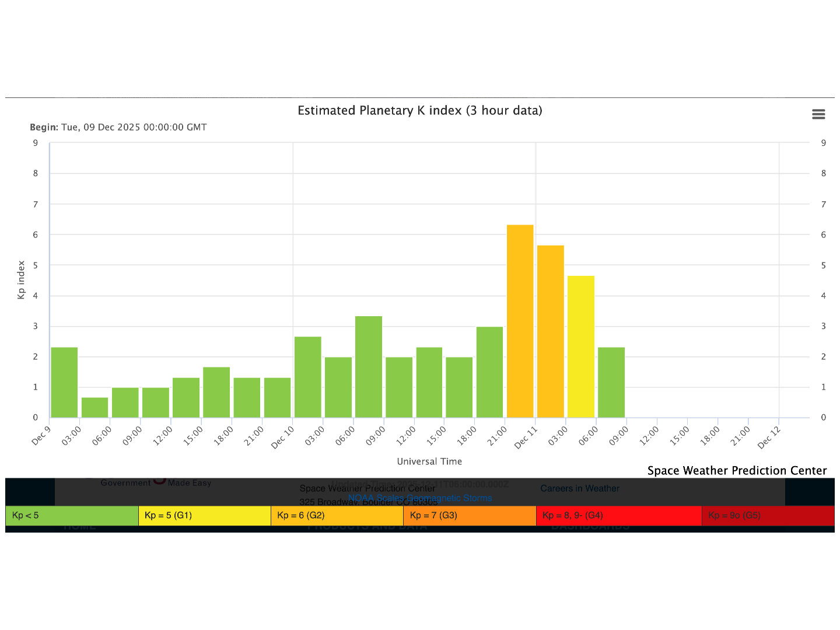Click the yellow Kp = 5 (G1) legend box
This screenshot has height=630, width=840.
coord(204,516)
